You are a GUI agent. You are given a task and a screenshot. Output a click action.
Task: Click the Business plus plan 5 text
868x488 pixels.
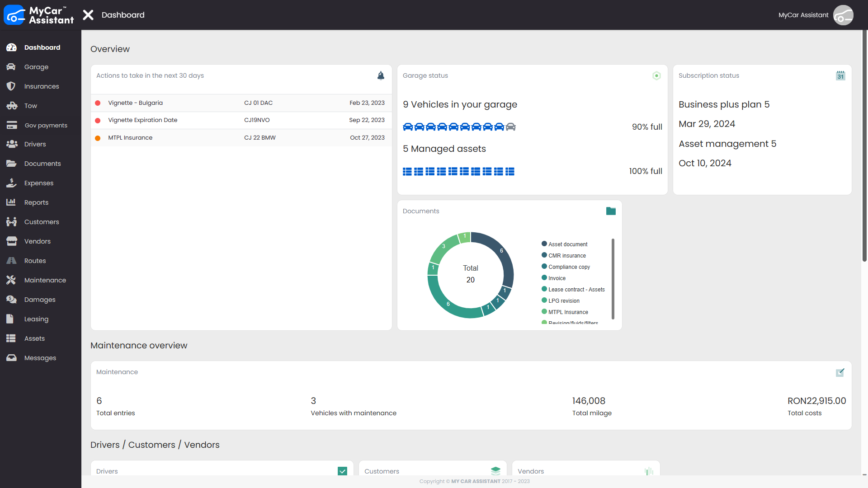click(724, 104)
